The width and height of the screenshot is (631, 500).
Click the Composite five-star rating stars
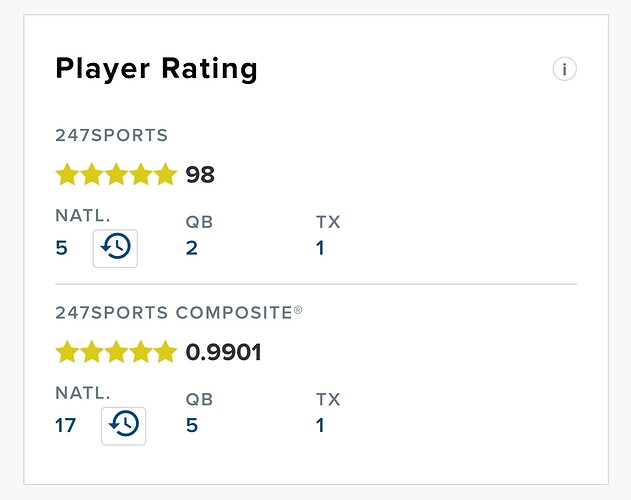pos(116,352)
